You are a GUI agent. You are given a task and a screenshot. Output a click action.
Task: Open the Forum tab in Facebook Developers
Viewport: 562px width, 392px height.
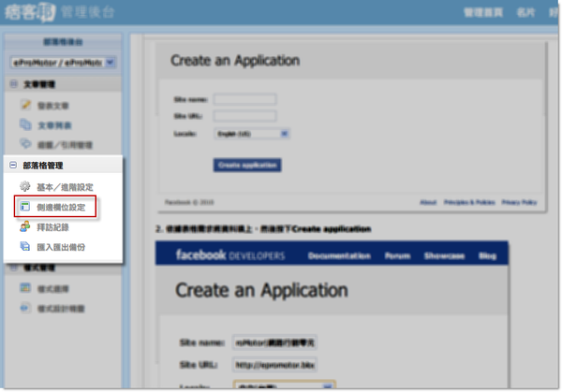(x=397, y=255)
